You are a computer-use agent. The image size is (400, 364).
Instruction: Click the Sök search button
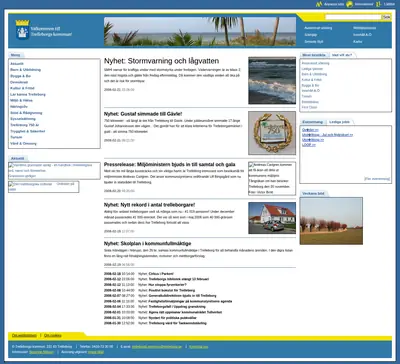point(386,17)
